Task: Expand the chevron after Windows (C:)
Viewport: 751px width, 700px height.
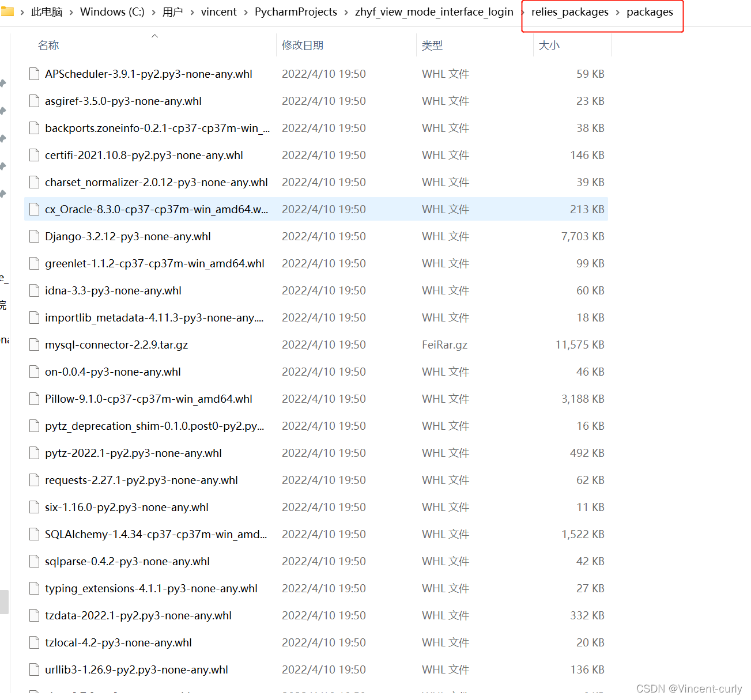Action: click(153, 12)
